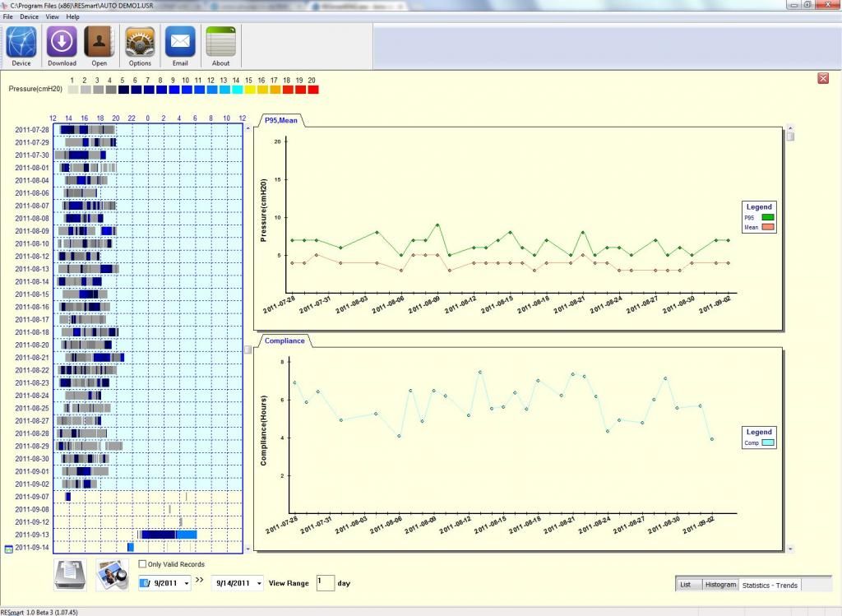Click pressure color swatch 17
This screenshot has width=842, height=616.
tap(275, 90)
